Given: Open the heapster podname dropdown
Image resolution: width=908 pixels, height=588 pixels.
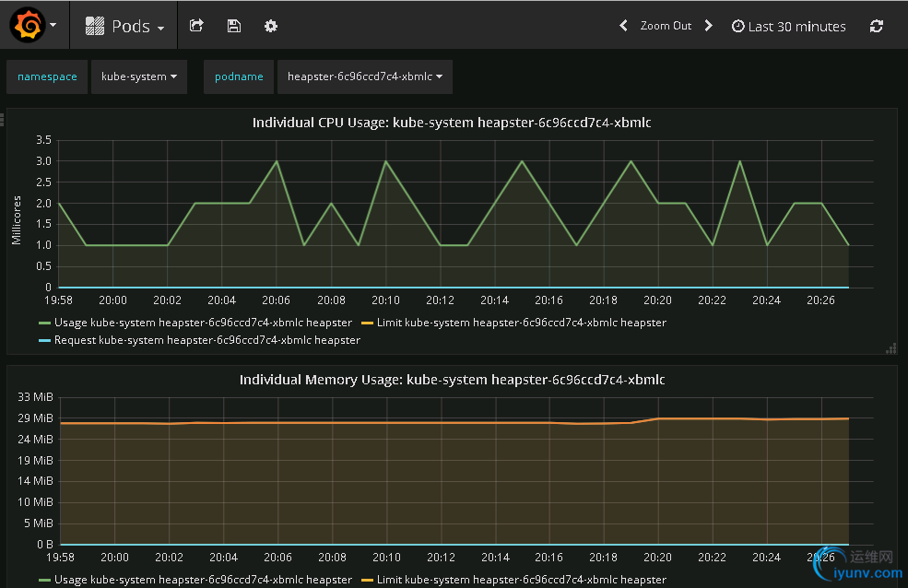Looking at the screenshot, I should 364,77.
